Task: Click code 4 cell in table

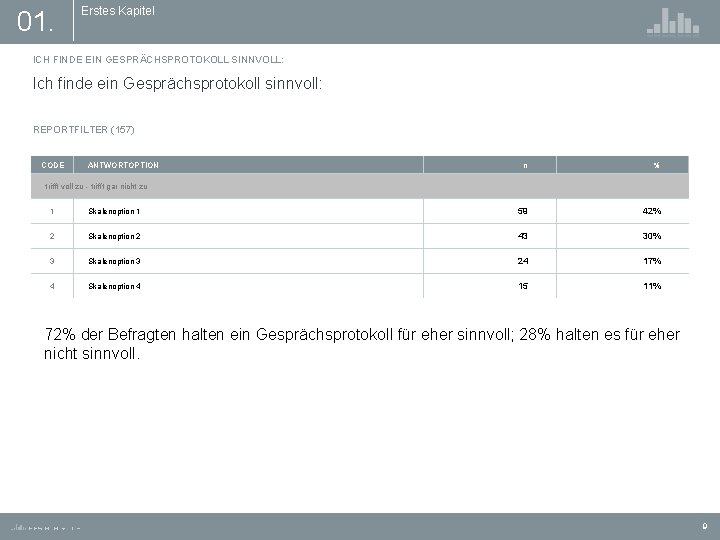Action: [x=52, y=286]
